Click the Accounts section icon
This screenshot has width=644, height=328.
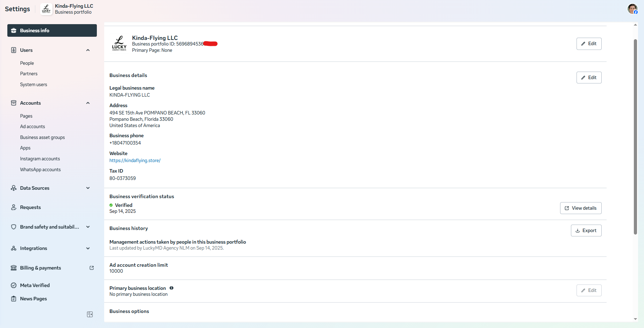tap(14, 103)
